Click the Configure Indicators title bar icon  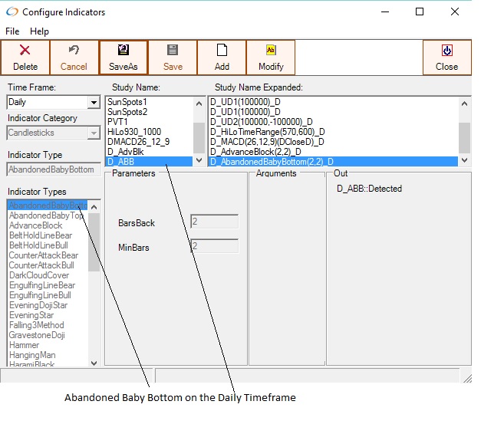11,12
